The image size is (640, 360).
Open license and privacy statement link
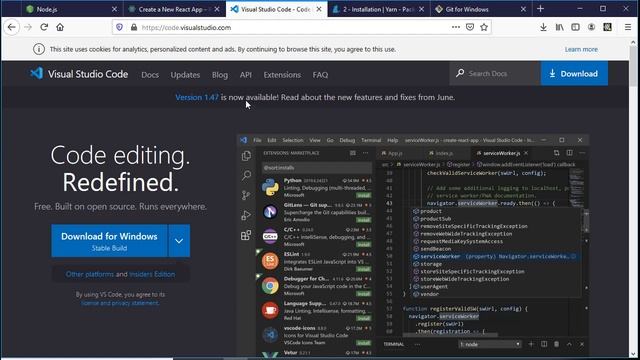(x=120, y=303)
